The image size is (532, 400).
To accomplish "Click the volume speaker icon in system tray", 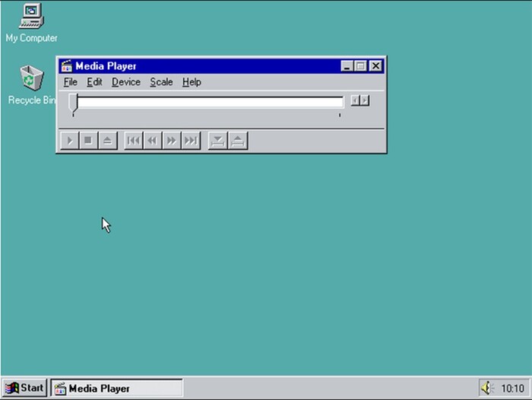I will click(x=486, y=388).
